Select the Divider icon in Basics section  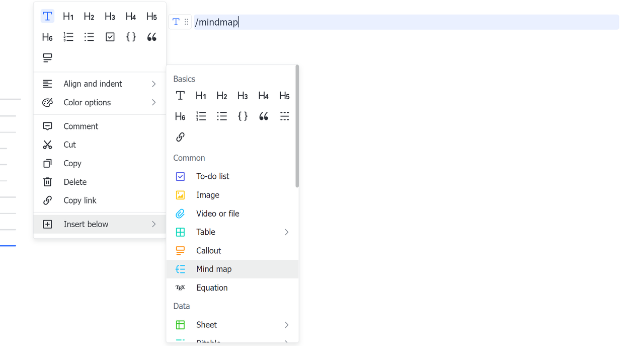point(284,116)
